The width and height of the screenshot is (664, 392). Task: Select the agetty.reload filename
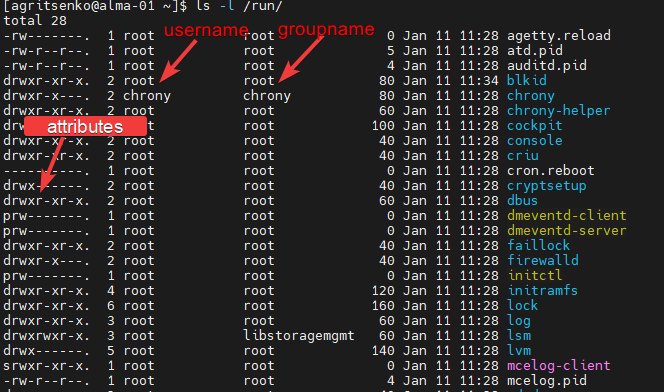559,36
